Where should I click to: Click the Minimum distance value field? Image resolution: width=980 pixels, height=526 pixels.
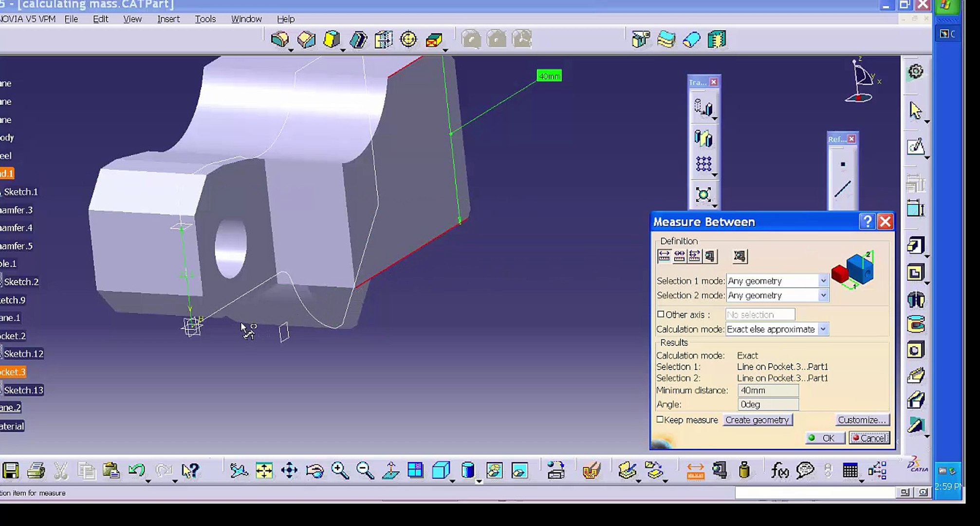[x=768, y=390]
